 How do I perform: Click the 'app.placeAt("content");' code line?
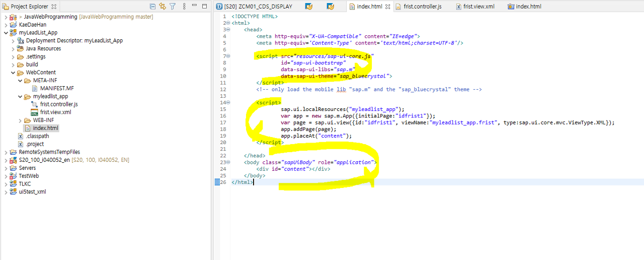316,136
